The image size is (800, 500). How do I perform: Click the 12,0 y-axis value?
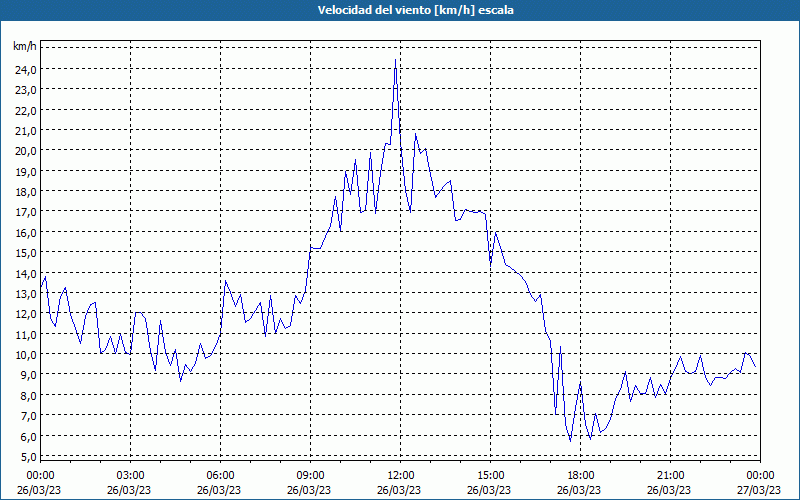click(26, 314)
